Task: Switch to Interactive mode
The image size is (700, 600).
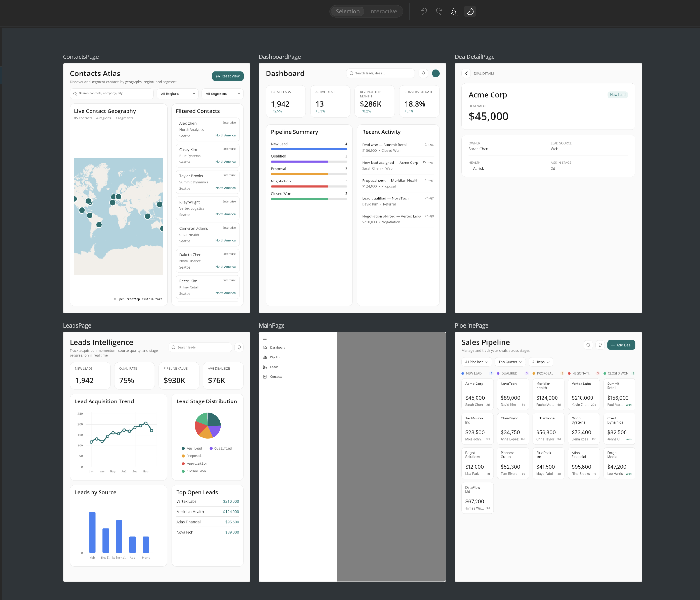Action: click(x=383, y=12)
